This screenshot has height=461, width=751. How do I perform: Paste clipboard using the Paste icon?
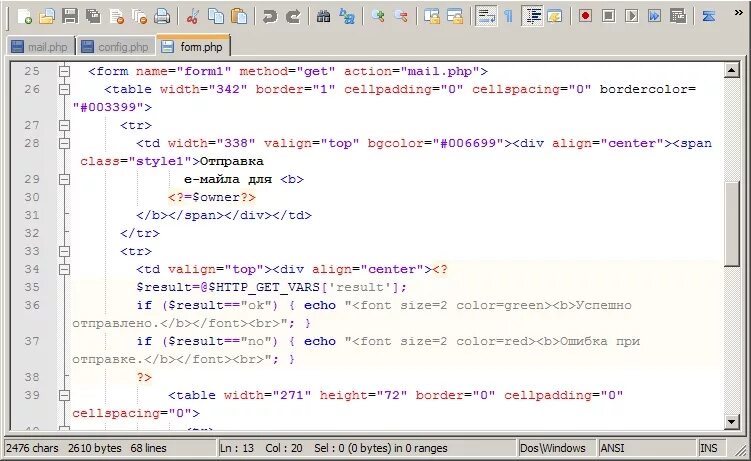[239, 17]
